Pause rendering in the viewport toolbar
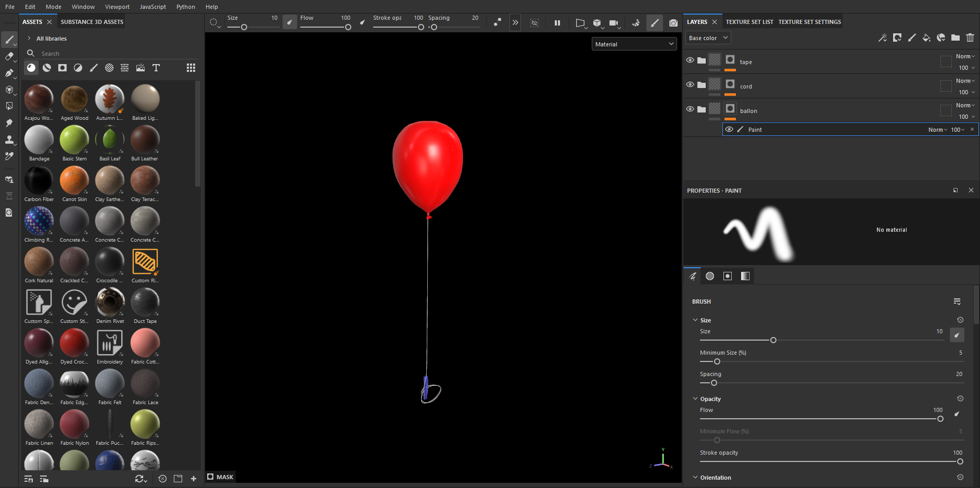The height and width of the screenshot is (488, 980). pyautogui.click(x=557, y=23)
